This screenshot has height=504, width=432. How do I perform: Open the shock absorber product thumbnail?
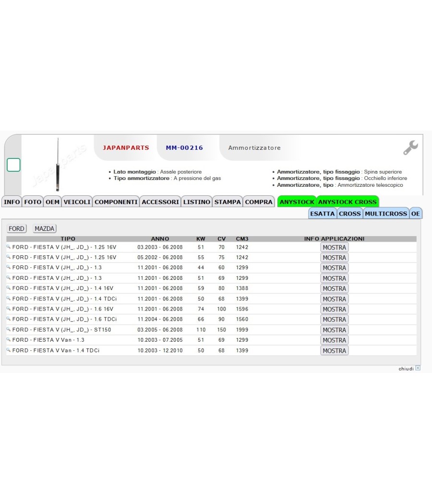tap(58, 165)
